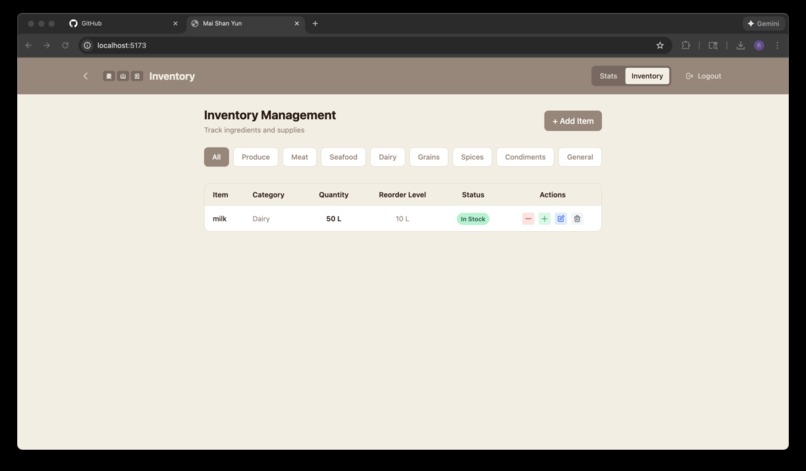Click the In Stock status badge
806x471 pixels.
click(473, 219)
